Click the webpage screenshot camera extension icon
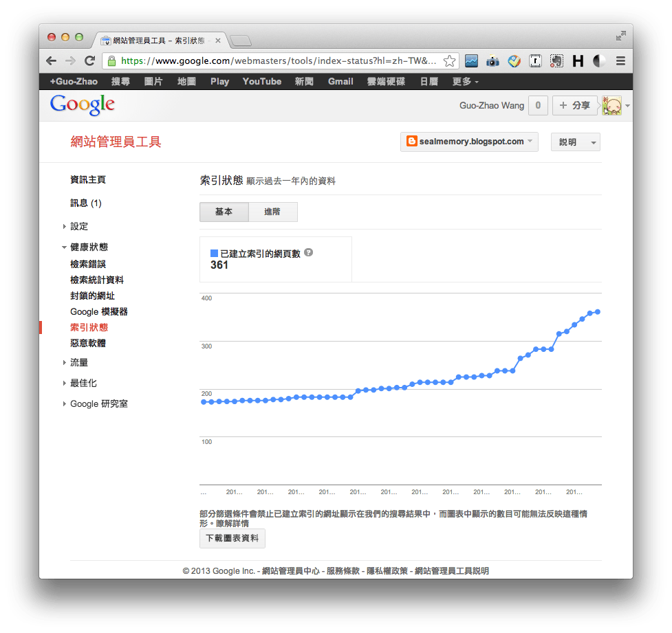The height and width of the screenshot is (633, 672). click(x=492, y=60)
